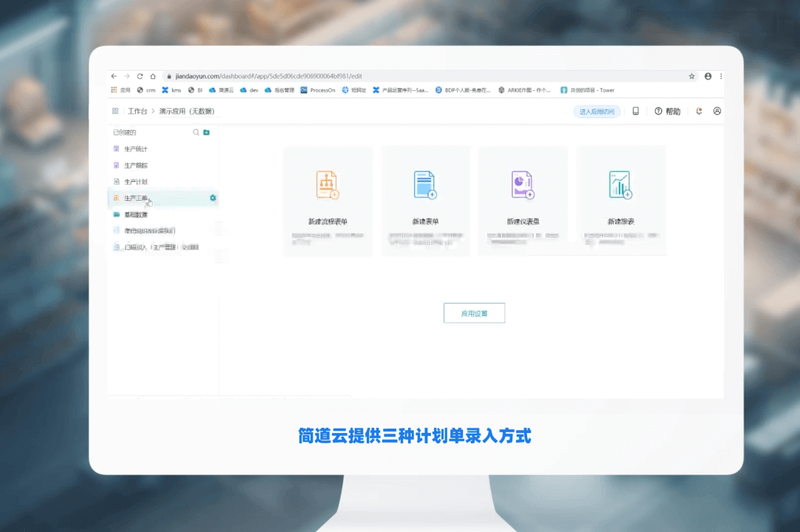Screen dimensions: 800x532
Task: Click the 新建报表 (new report) icon
Action: pyautogui.click(x=621, y=185)
